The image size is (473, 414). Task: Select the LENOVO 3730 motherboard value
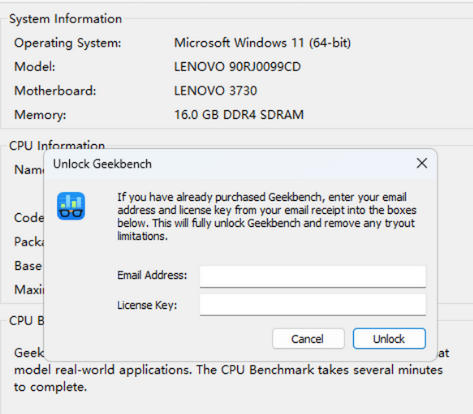[215, 91]
